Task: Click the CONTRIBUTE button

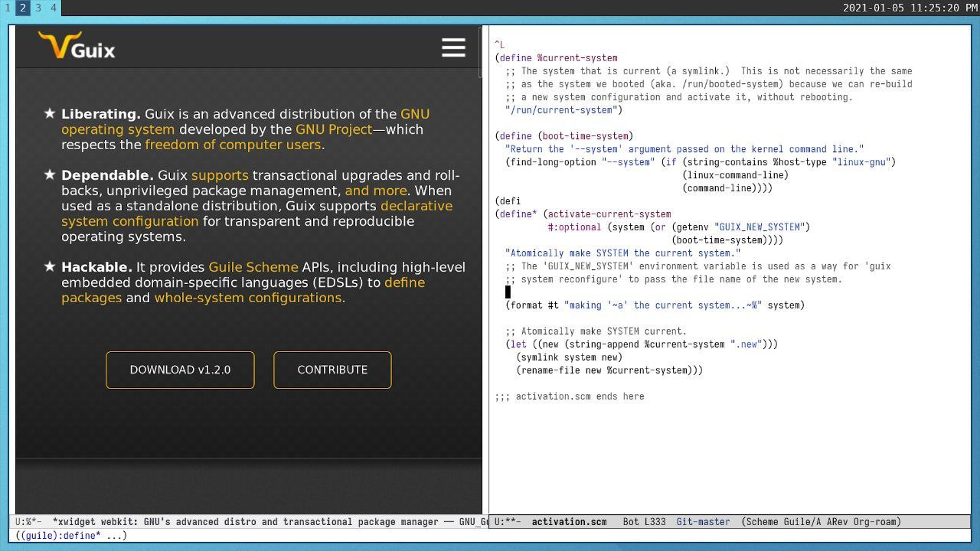Action: (332, 370)
